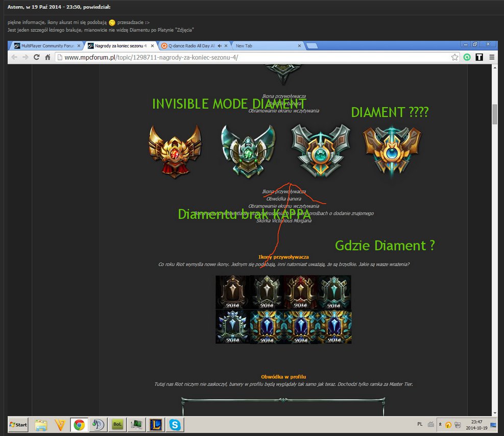Select the last 2014 icon in second row
Image resolution: width=504 pixels, height=436 pixels.
pyautogui.click(x=334, y=327)
